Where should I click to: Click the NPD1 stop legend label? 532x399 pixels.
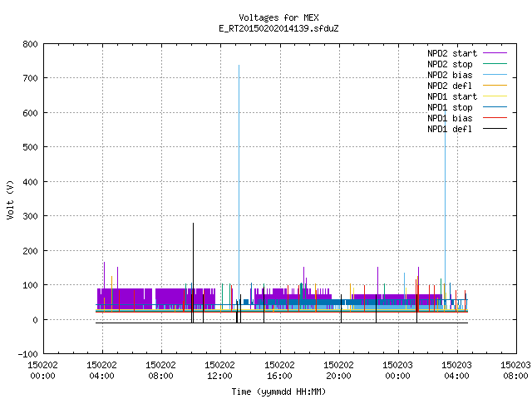pos(450,107)
